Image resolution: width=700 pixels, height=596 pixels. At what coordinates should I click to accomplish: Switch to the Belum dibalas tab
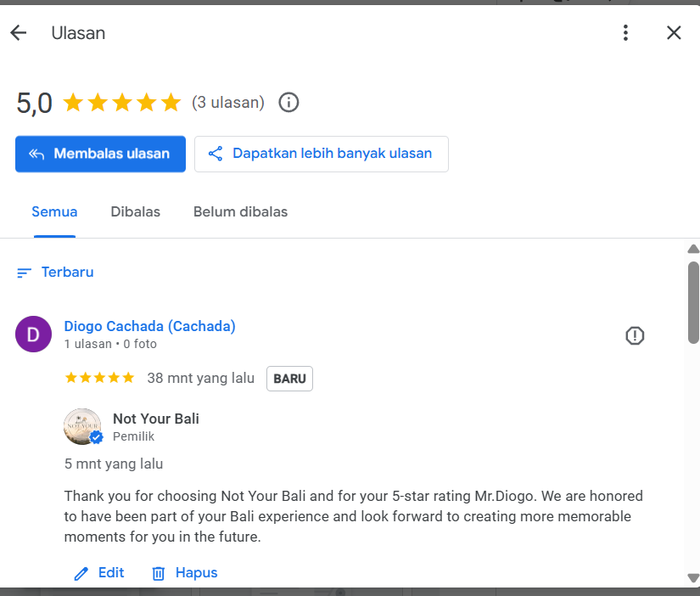(x=240, y=211)
